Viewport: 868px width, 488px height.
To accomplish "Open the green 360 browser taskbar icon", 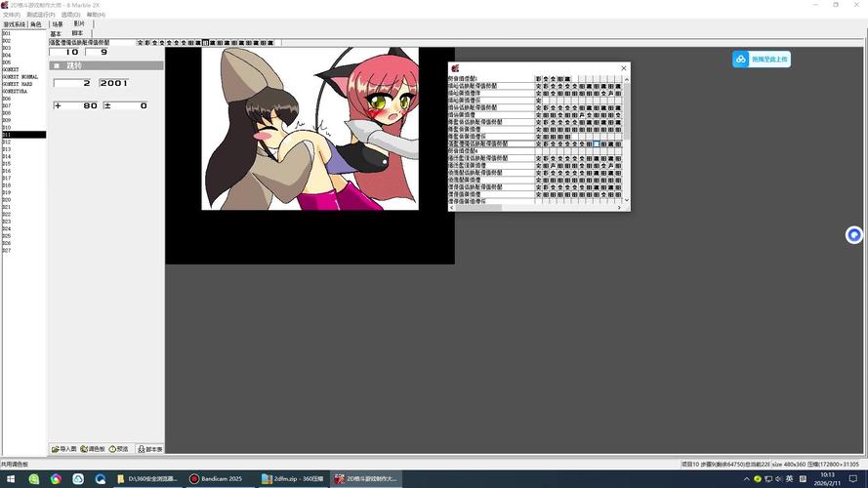I will tap(34, 478).
